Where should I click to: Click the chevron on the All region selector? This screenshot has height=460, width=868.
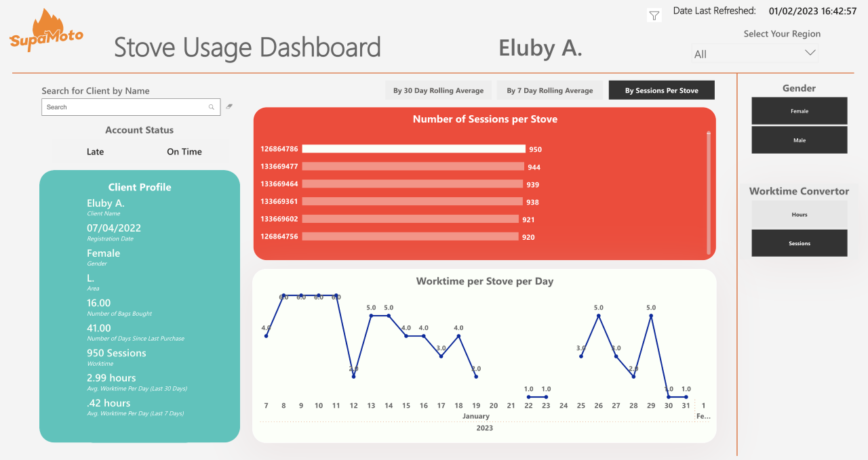[810, 52]
